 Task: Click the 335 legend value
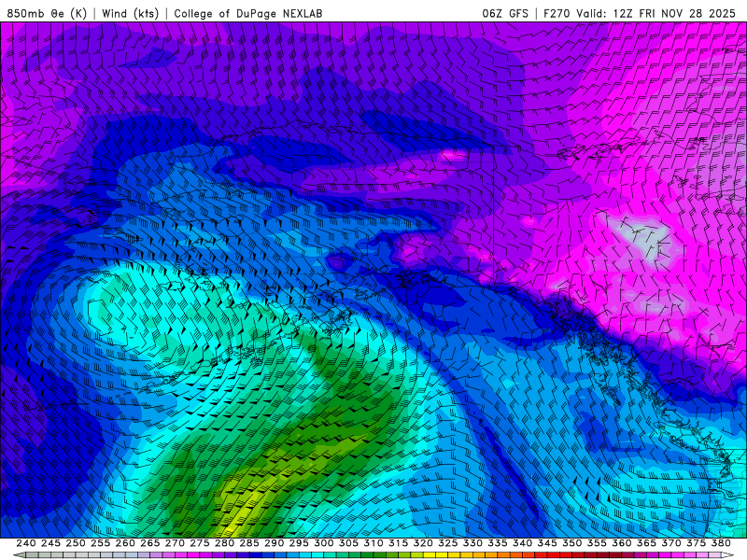[x=498, y=543]
